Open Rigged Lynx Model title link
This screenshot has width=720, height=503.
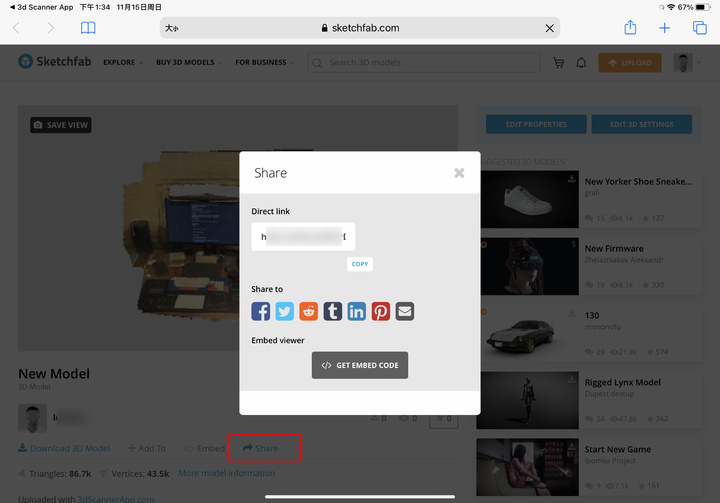[x=623, y=382]
